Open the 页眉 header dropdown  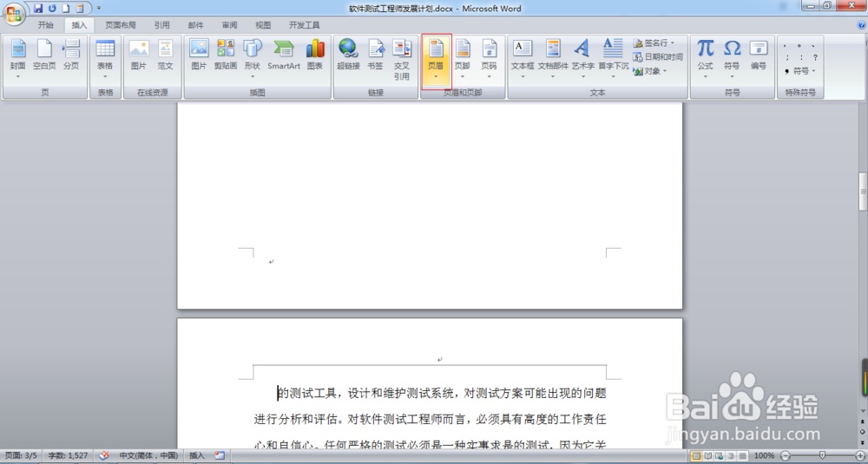click(x=437, y=61)
